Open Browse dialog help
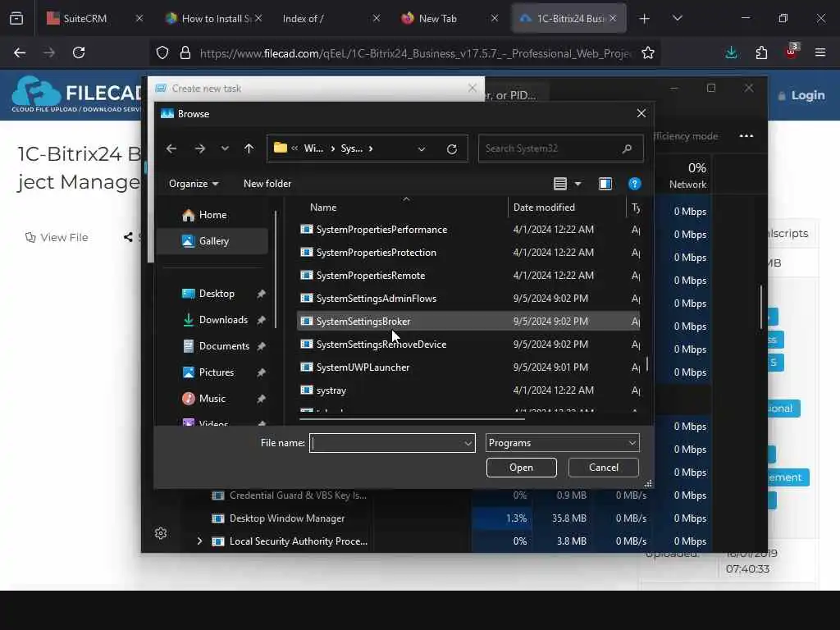Image resolution: width=840 pixels, height=630 pixels. coord(634,184)
